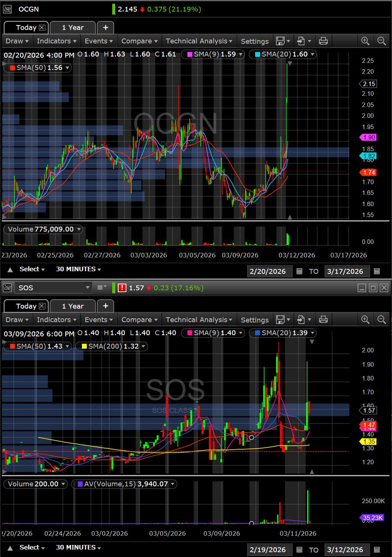392x557 pixels.
Task: Open the start date calendar for SOS chart
Action: pyautogui.click(x=299, y=550)
